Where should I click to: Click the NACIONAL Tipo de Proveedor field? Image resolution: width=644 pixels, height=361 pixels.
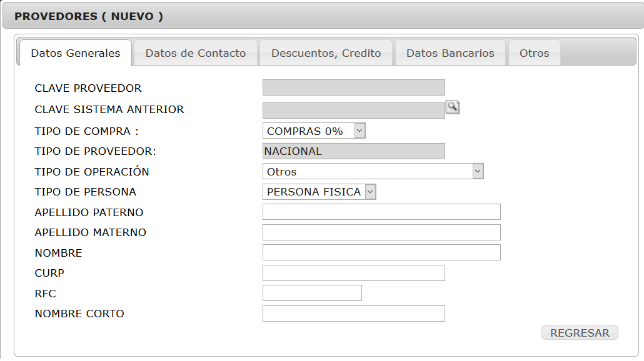point(354,151)
